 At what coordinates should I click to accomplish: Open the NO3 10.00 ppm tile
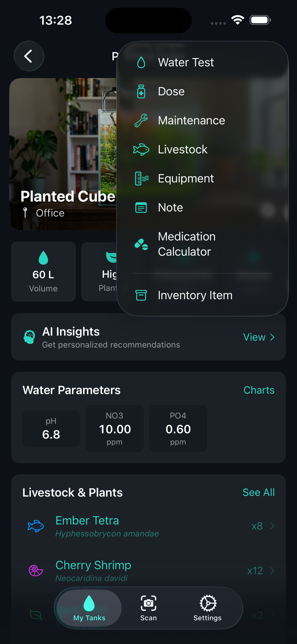[115, 428]
